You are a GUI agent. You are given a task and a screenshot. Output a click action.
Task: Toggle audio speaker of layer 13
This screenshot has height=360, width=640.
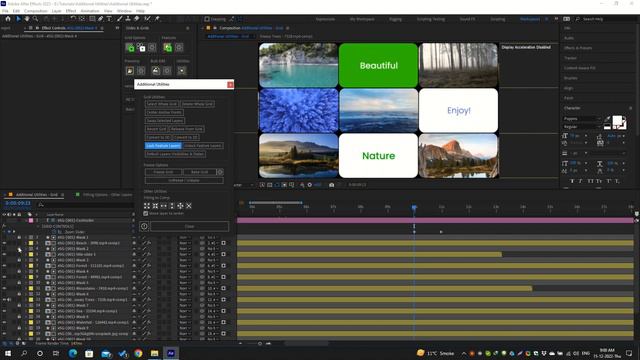(9, 300)
